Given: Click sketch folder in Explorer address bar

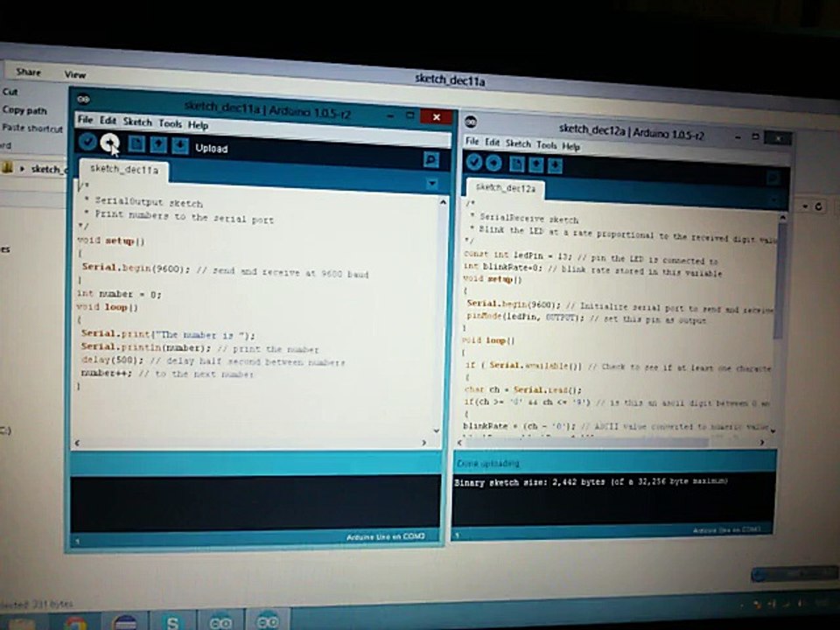Looking at the screenshot, I should point(48,169).
